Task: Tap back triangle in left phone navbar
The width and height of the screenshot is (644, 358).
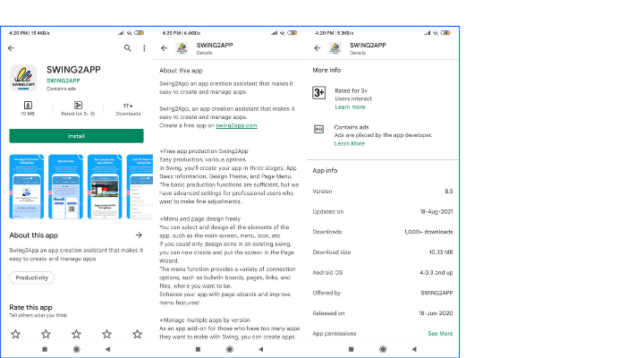Action: [107, 349]
